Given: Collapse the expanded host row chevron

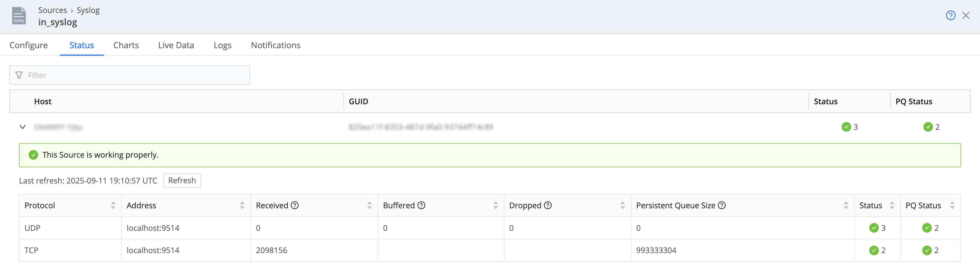Looking at the screenshot, I should [23, 127].
